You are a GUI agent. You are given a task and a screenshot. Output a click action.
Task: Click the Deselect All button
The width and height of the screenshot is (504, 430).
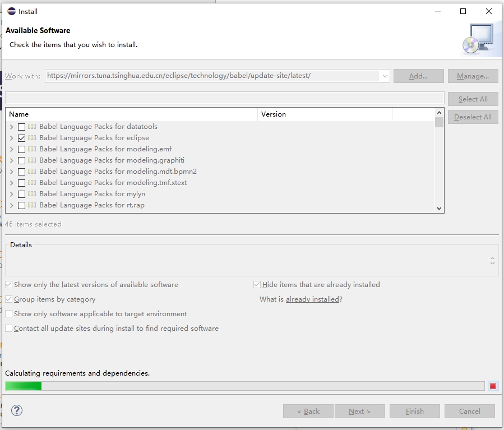[x=473, y=117]
